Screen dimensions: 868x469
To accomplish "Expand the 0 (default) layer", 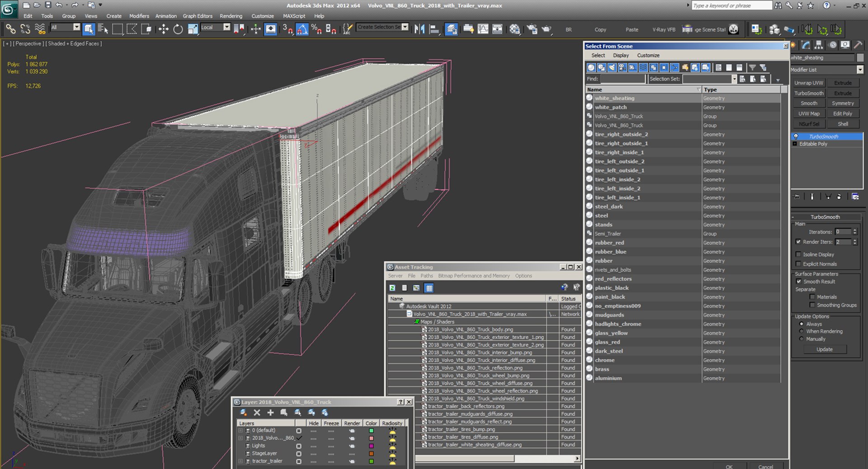I will point(241,431).
